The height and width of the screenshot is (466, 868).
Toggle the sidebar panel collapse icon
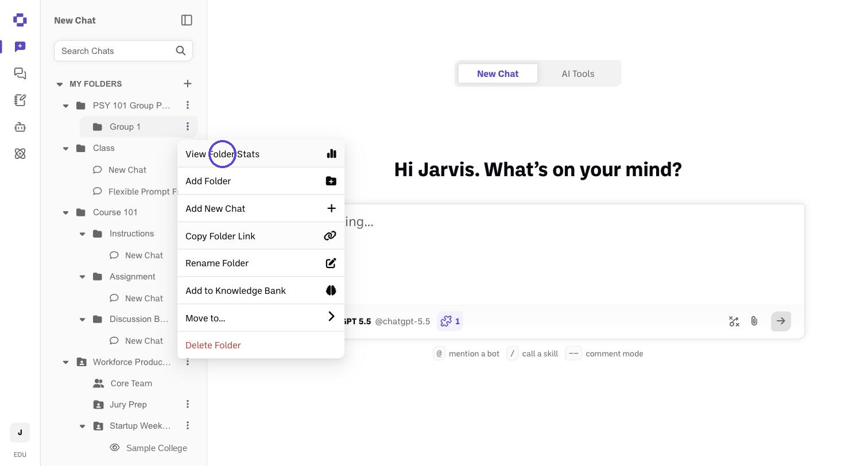(187, 20)
